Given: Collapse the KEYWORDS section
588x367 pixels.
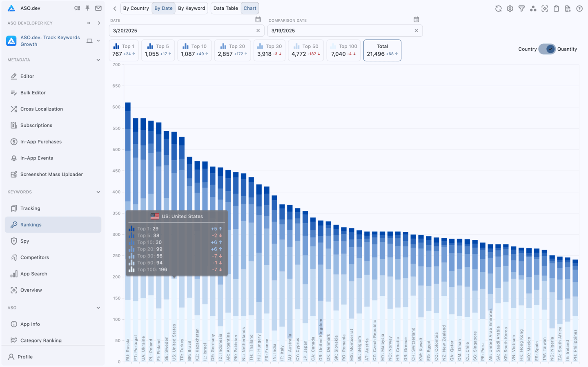Looking at the screenshot, I should coord(98,192).
